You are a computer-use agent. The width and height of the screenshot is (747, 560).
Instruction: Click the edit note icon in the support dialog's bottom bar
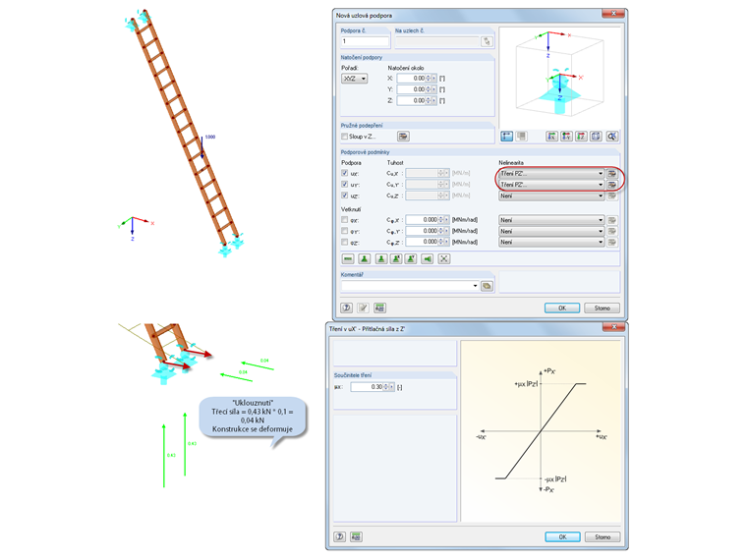tap(363, 308)
